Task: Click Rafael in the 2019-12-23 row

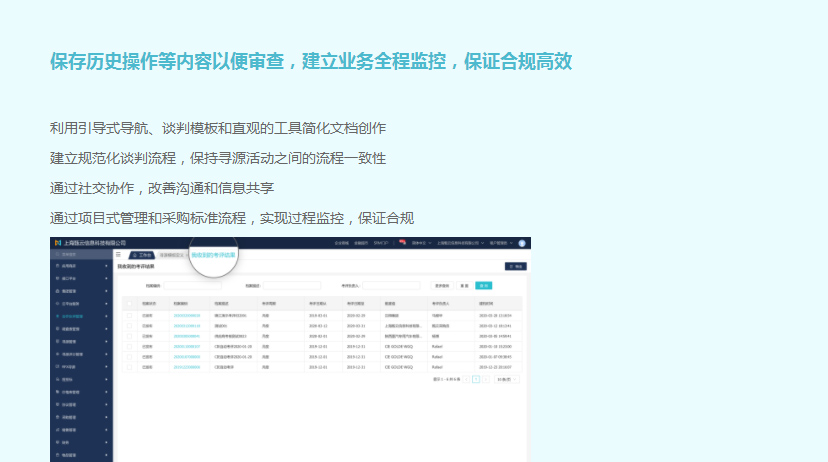Action: [x=437, y=367]
